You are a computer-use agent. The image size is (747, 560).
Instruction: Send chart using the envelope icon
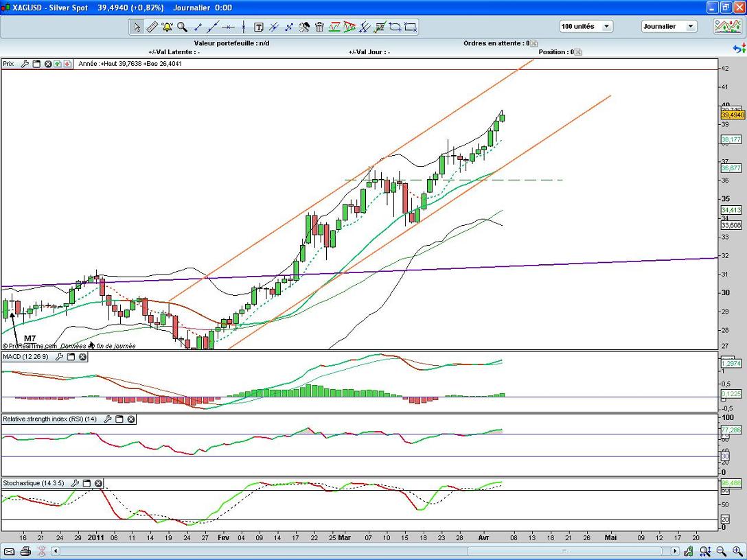(10, 551)
